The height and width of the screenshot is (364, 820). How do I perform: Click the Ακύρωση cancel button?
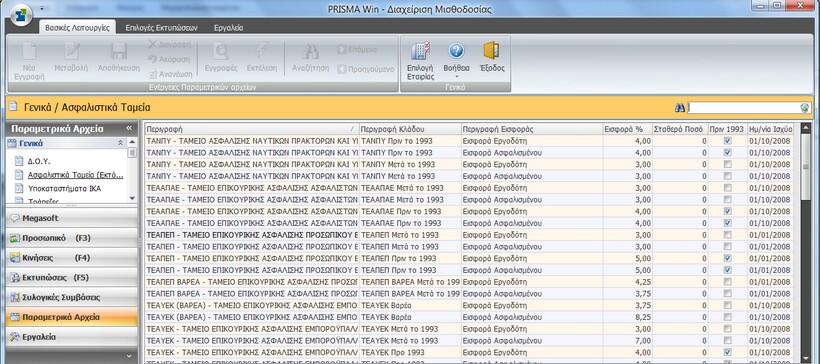pos(169,59)
